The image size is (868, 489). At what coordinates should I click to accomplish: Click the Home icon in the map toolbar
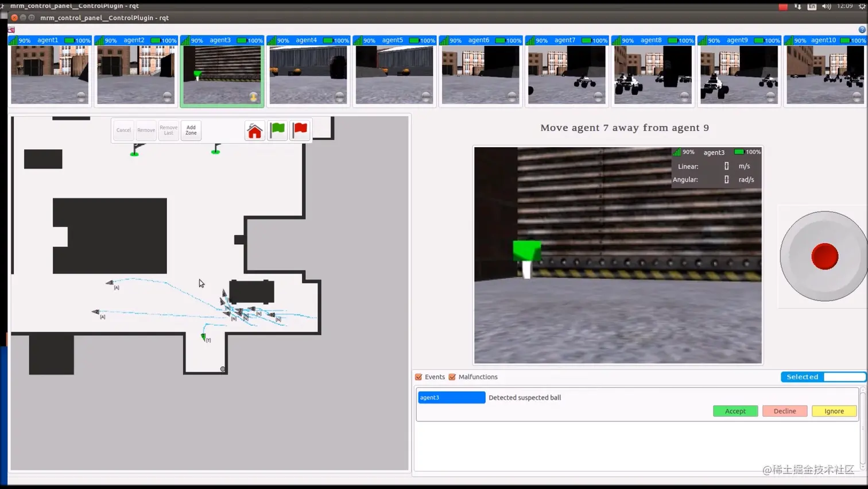click(x=254, y=130)
